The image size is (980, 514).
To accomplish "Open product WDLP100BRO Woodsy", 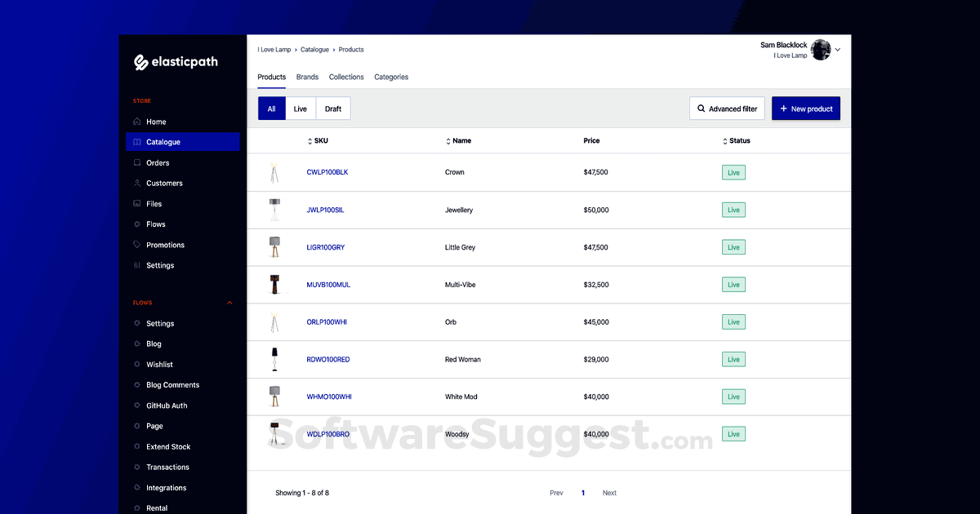I will click(x=327, y=434).
